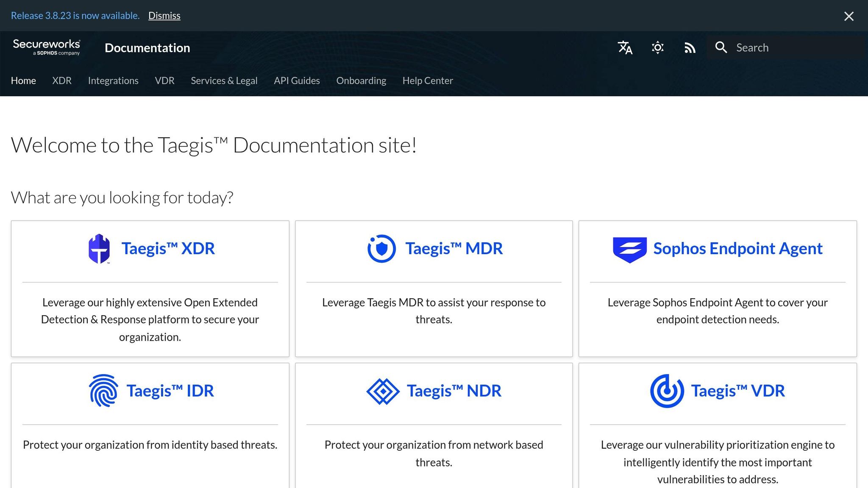868x488 pixels.
Task: Click the magnifying glass search icon
Action: pos(721,47)
